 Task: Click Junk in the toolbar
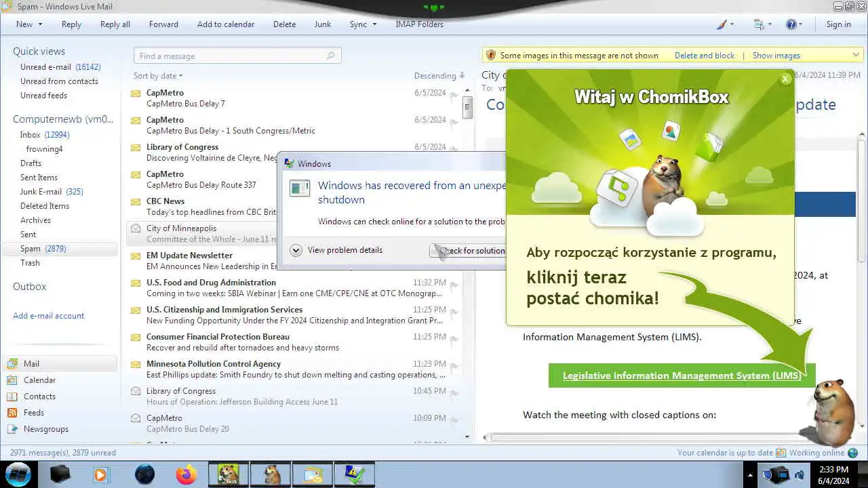tap(323, 24)
